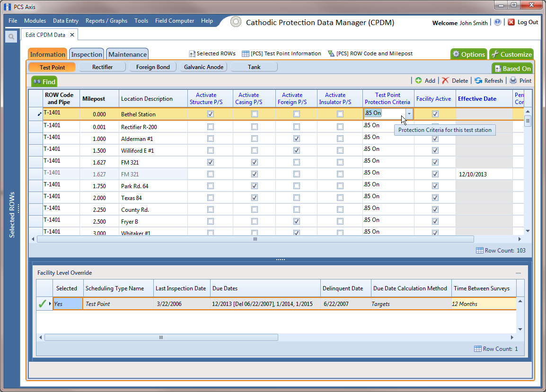Open the Help menu

tap(207, 21)
